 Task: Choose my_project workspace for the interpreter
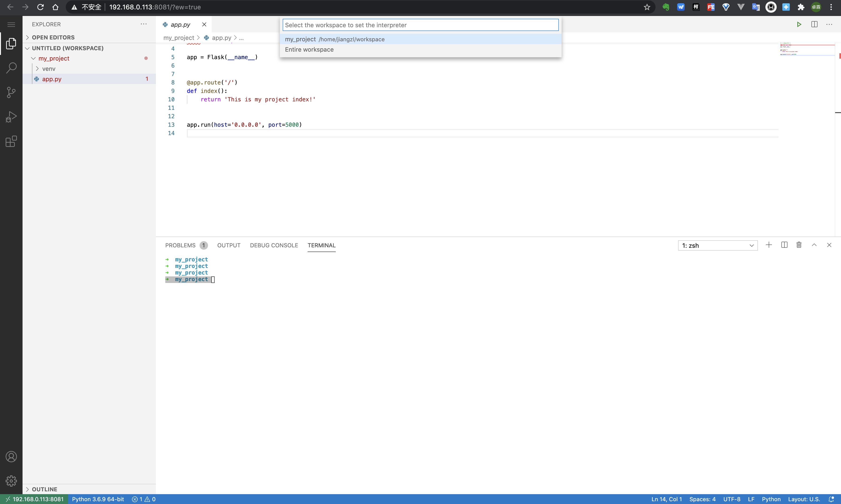(420, 39)
